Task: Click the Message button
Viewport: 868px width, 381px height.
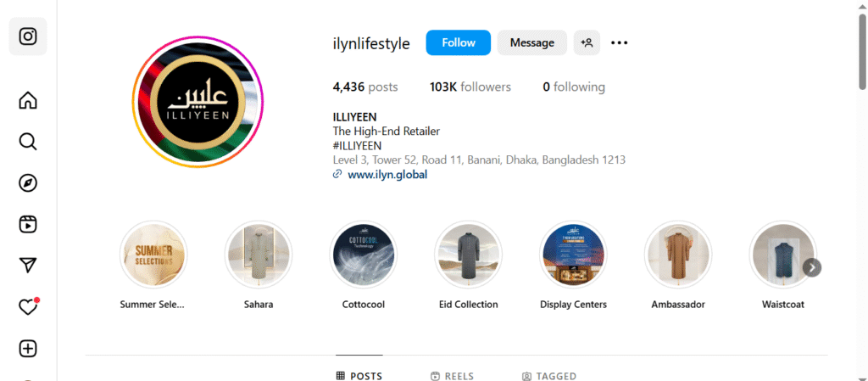Action: [532, 42]
